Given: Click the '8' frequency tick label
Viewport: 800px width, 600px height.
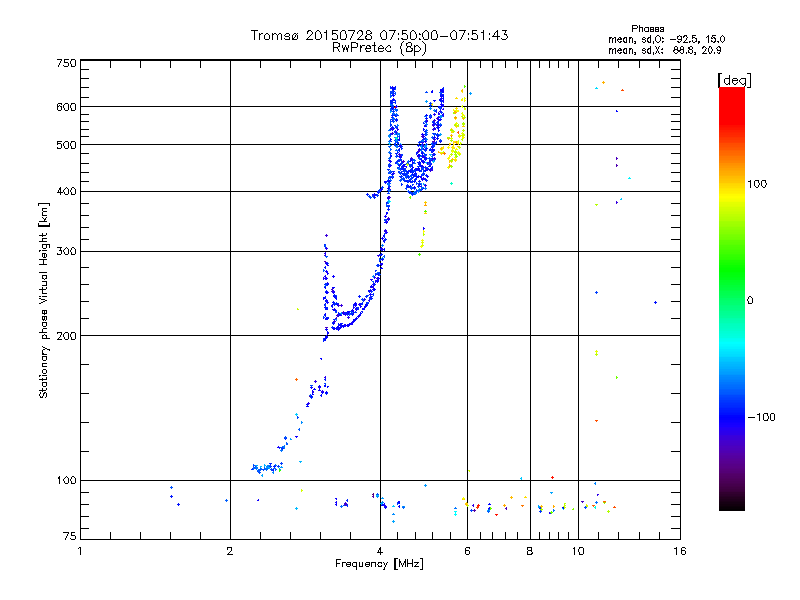Looking at the screenshot, I should (530, 551).
